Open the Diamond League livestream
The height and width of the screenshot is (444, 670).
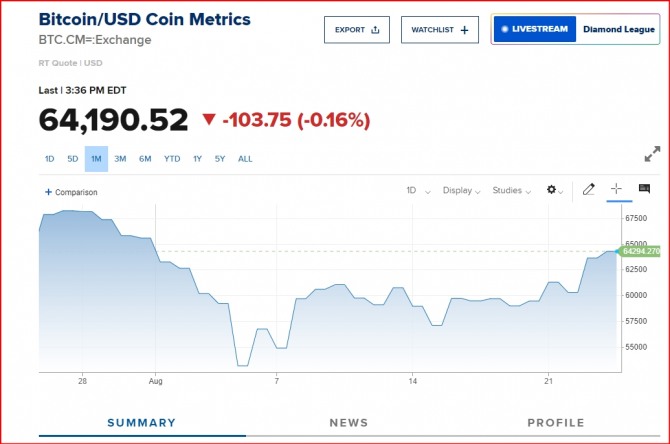tap(575, 29)
